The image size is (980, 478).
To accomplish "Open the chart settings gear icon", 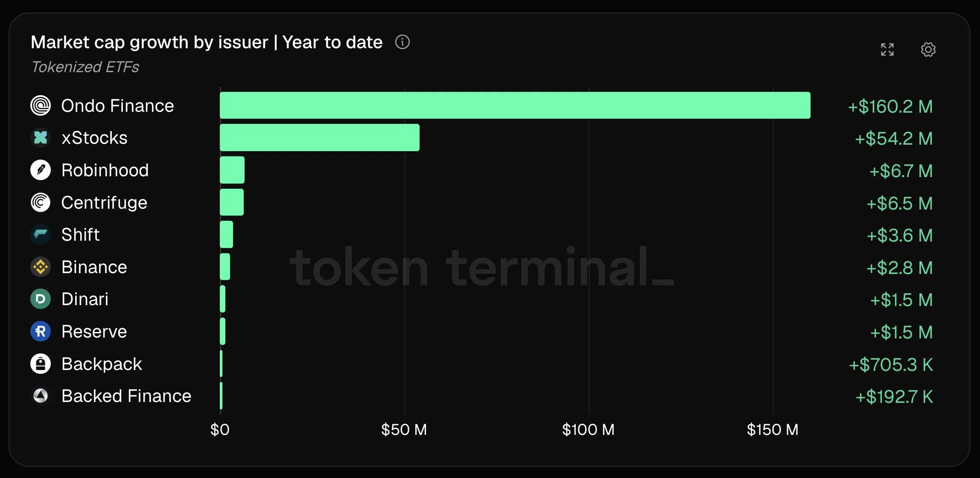I will pos(928,50).
